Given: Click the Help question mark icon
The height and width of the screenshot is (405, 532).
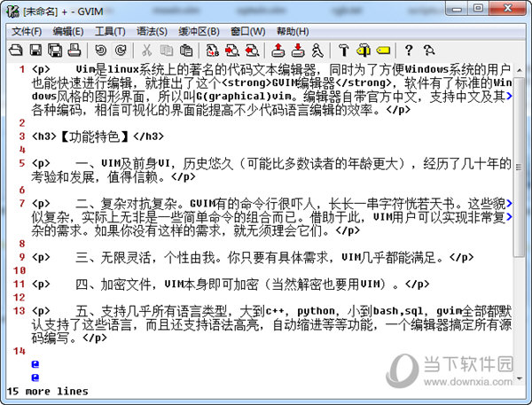Looking at the screenshot, I should pyautogui.click(x=409, y=51).
